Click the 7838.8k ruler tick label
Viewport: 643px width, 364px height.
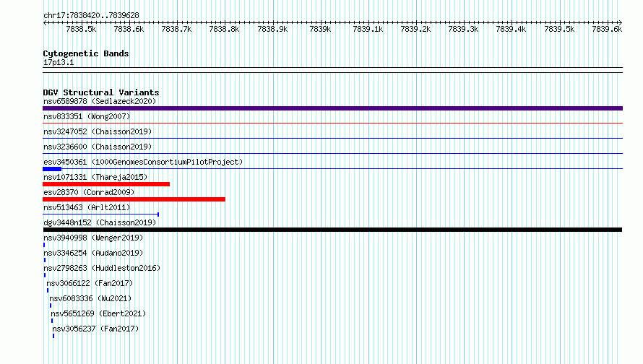(224, 29)
